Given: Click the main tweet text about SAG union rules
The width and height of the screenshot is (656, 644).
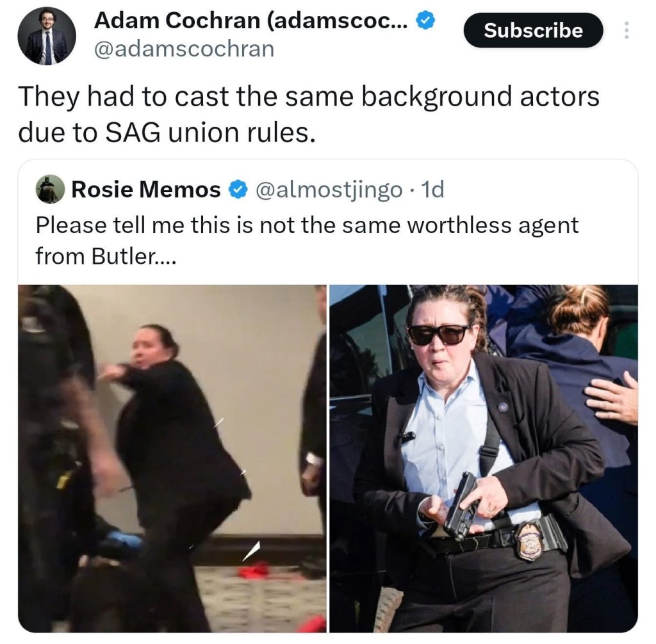Looking at the screenshot, I should coord(309,114).
